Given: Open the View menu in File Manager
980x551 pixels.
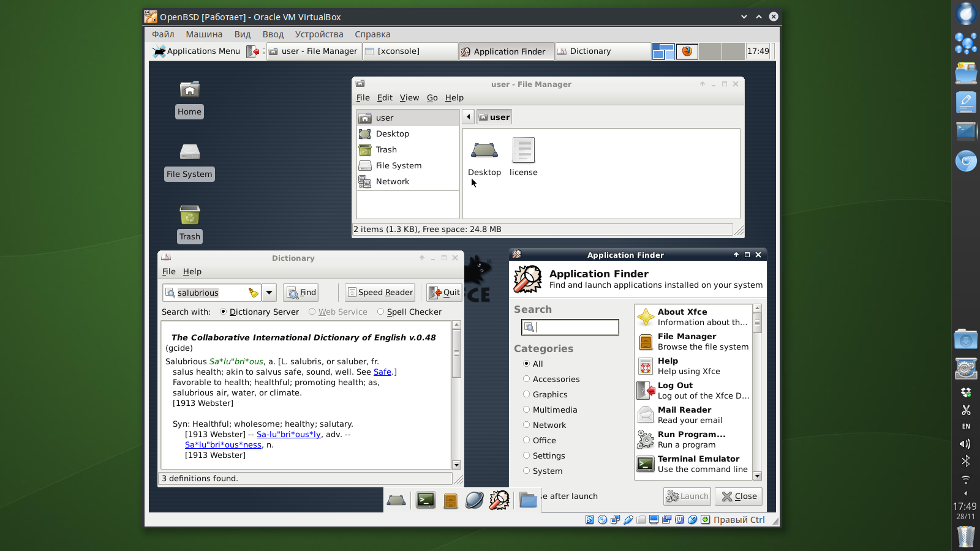Looking at the screenshot, I should tap(409, 98).
